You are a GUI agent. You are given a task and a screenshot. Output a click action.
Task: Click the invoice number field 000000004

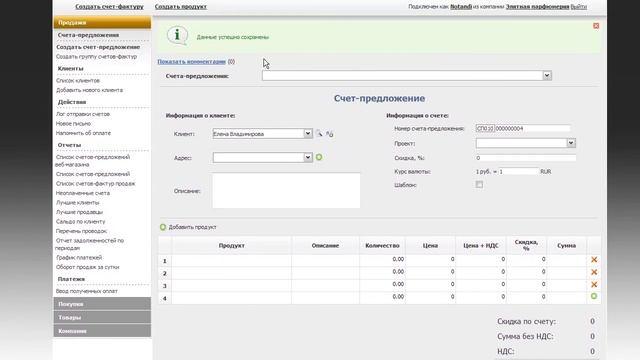(x=532, y=128)
